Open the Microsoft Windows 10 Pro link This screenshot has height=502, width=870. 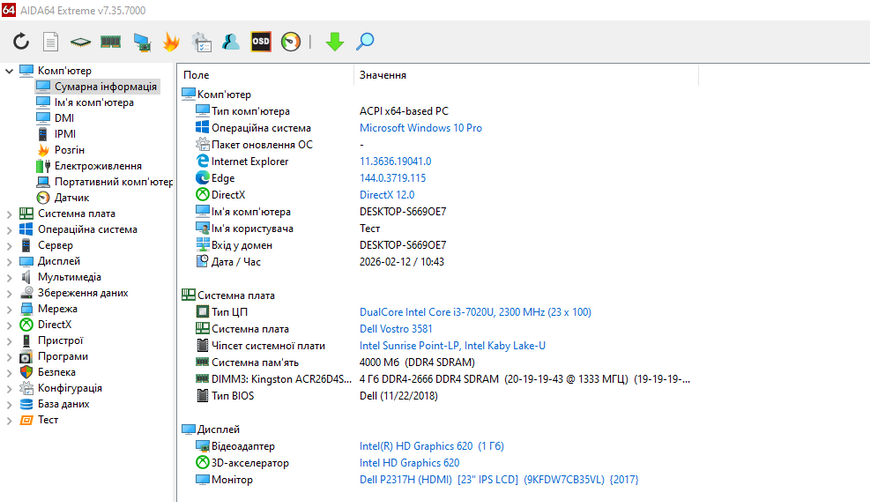click(x=421, y=128)
